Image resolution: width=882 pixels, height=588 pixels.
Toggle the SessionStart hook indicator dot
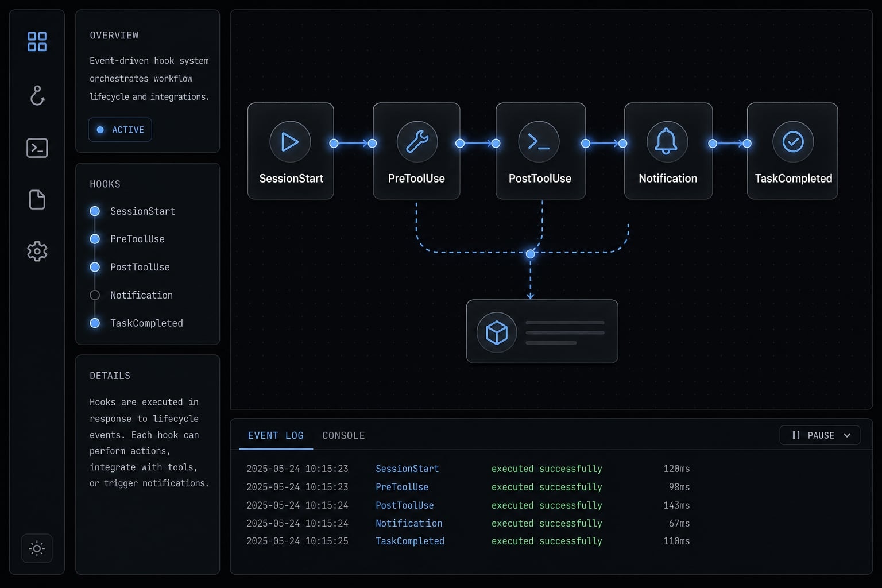(95, 211)
